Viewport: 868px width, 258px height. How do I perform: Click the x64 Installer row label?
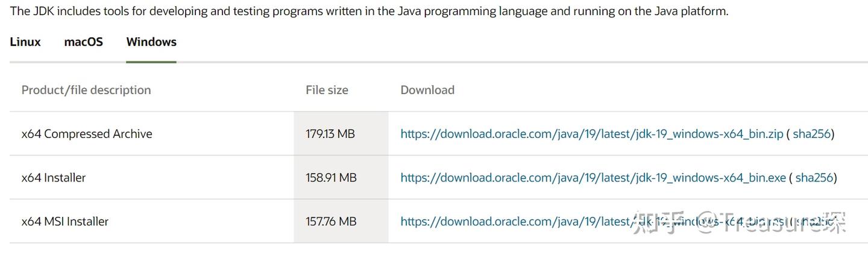(x=54, y=178)
